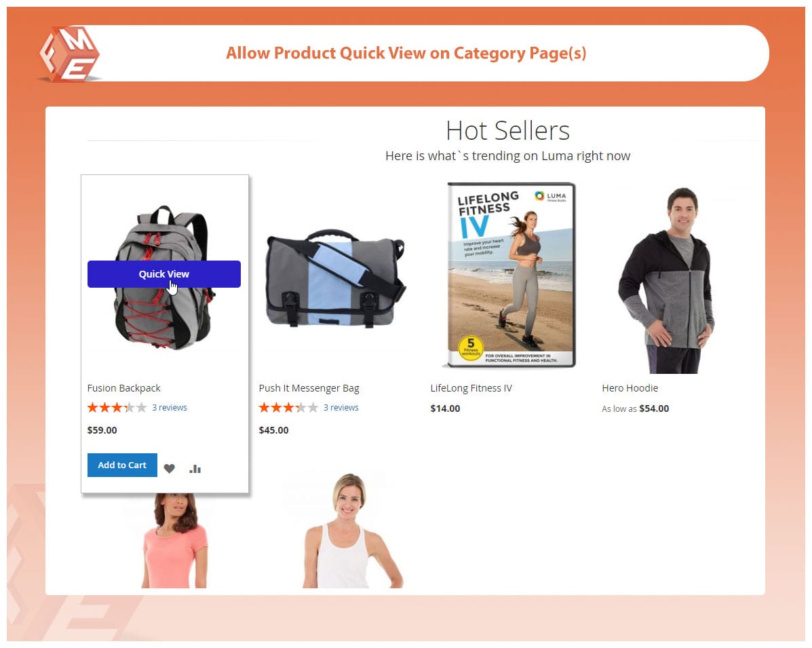Add Fusion Backpack to wishlist heart icon
Viewport: 812px width, 648px height.
coord(170,469)
